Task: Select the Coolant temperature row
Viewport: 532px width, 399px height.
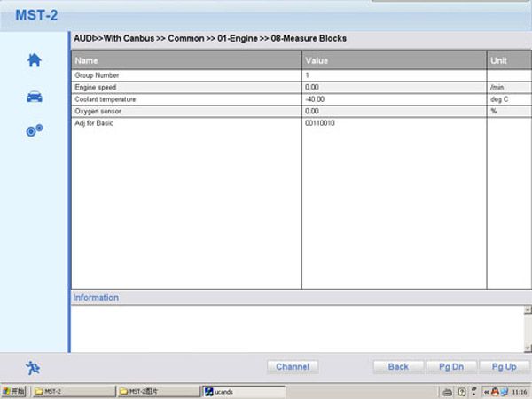Action: pyautogui.click(x=186, y=99)
